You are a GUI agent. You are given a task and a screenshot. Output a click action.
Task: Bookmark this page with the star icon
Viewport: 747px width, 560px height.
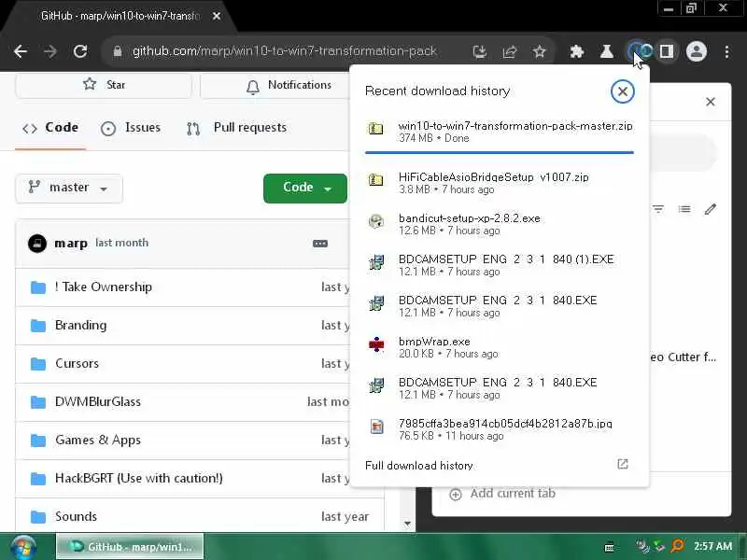click(x=540, y=51)
